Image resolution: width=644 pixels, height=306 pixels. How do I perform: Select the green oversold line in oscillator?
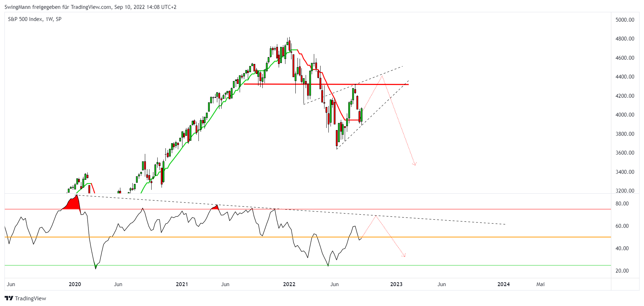[308, 265]
